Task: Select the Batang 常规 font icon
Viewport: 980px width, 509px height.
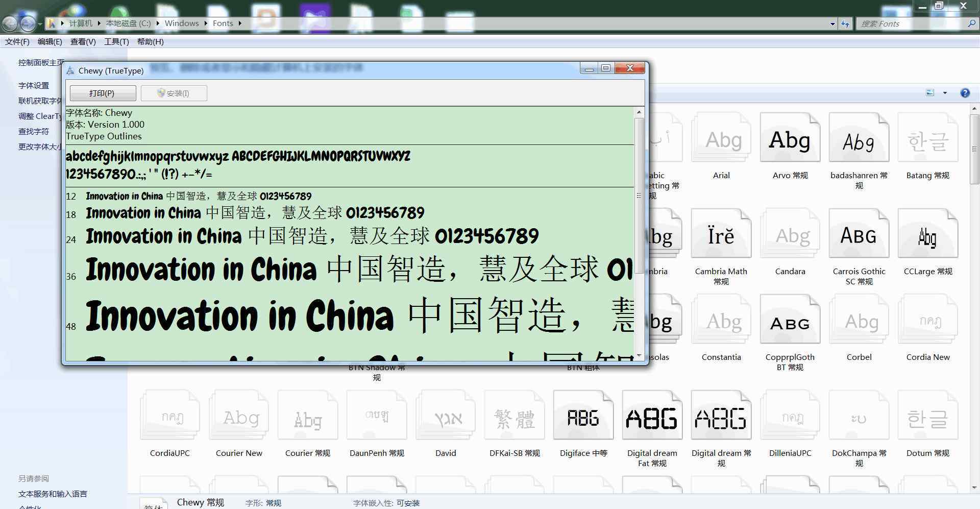Action: [x=928, y=138]
